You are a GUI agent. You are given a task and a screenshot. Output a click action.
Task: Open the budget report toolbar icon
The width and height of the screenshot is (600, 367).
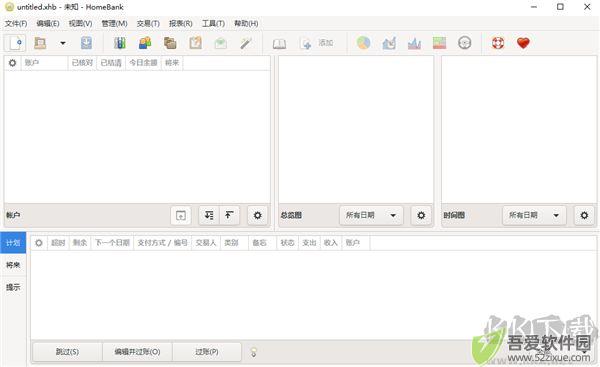[439, 43]
